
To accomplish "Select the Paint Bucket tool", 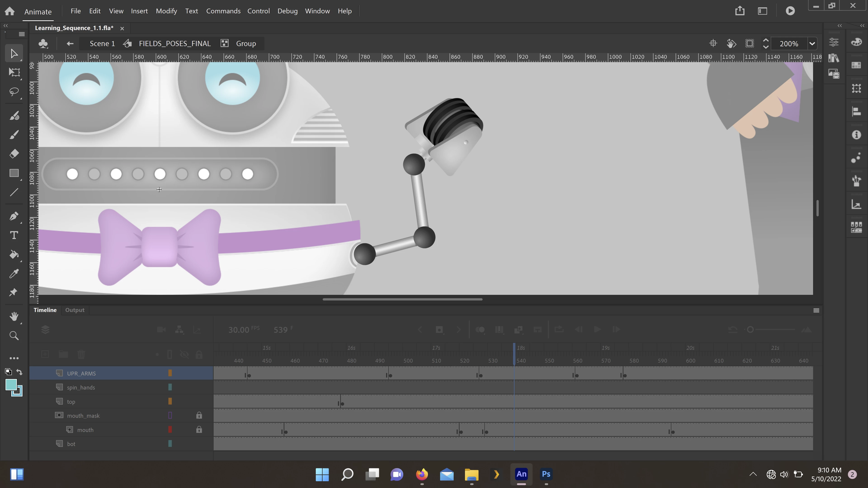I will [x=14, y=254].
